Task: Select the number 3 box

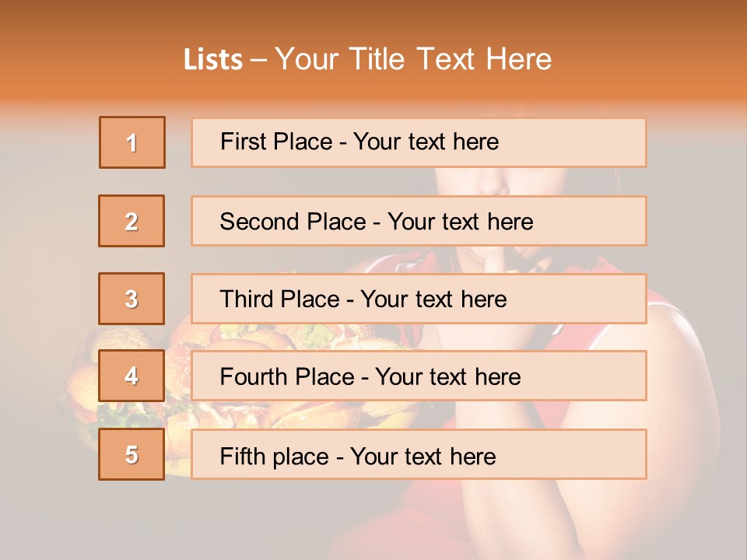Action: coord(132,299)
